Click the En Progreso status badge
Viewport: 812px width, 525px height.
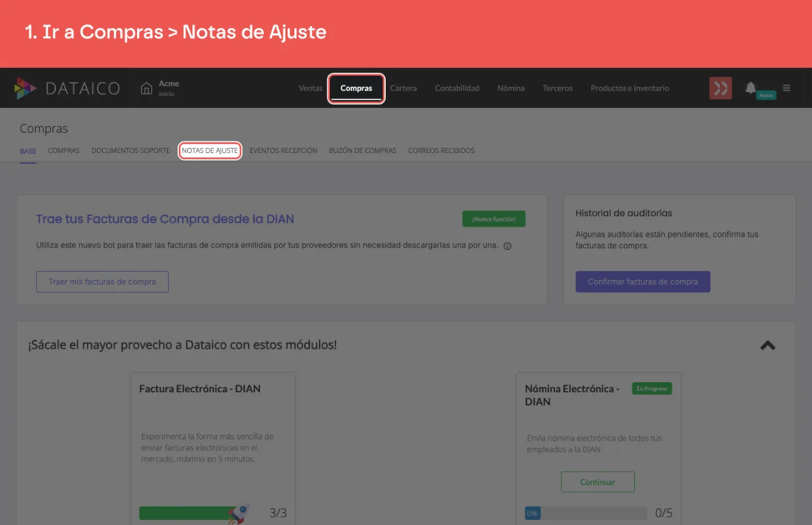click(x=652, y=389)
